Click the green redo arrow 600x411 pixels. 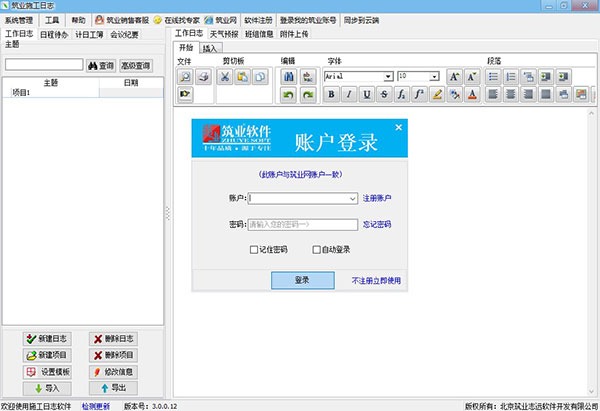308,95
